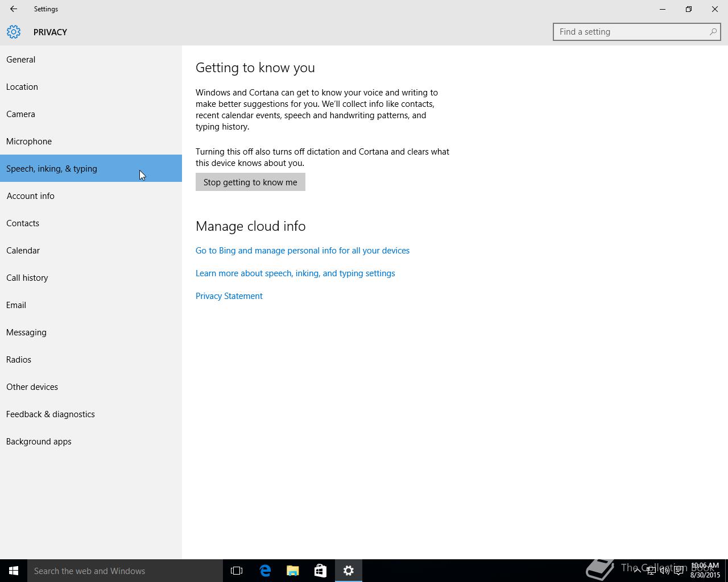Open File Explorer from taskbar
The width and height of the screenshot is (728, 582).
pos(293,571)
